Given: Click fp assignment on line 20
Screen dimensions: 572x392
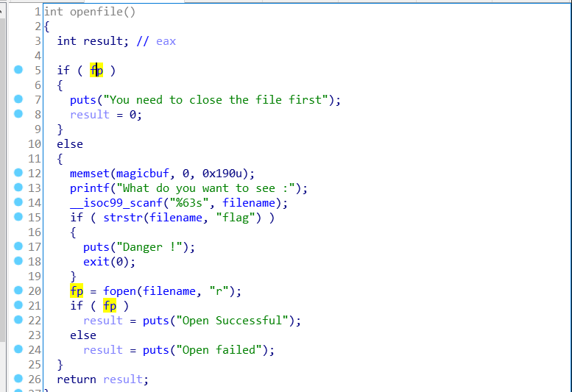Looking at the screenshot, I should (x=77, y=291).
